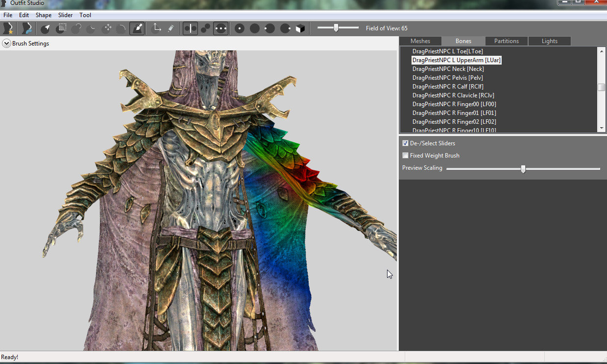The width and height of the screenshot is (607, 364).
Task: Select the vertex selection arrow tool
Action: 46,28
